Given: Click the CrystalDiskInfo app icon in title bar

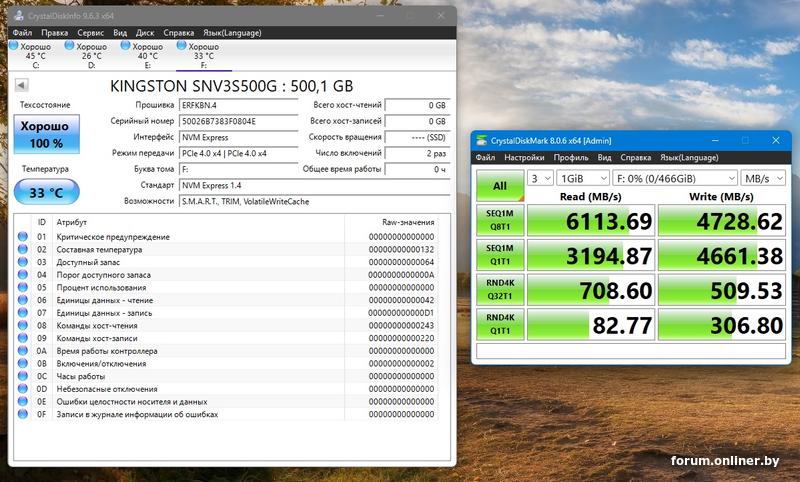Looking at the screenshot, I should (19, 15).
